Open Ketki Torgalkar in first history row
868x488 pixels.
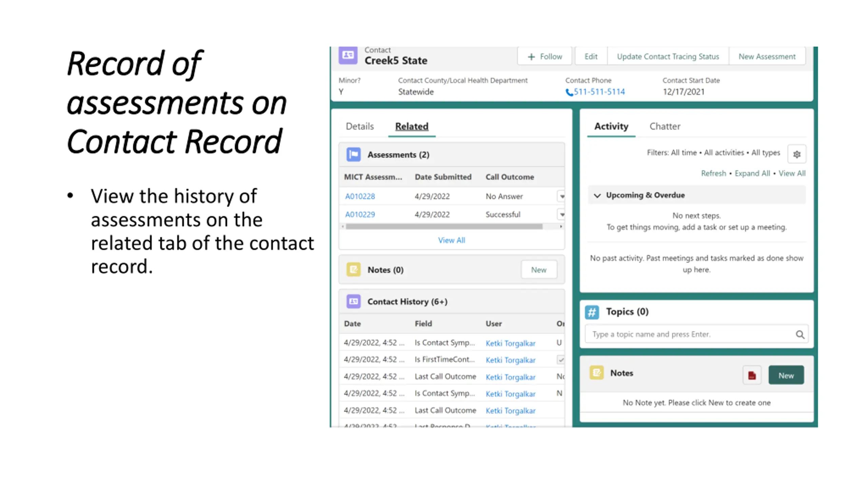tap(510, 343)
